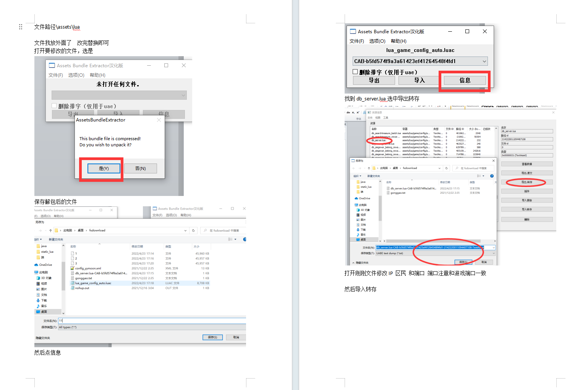Click the config_yymoon.xml file icon
The image size is (588, 390).
pyautogui.click(x=72, y=269)
